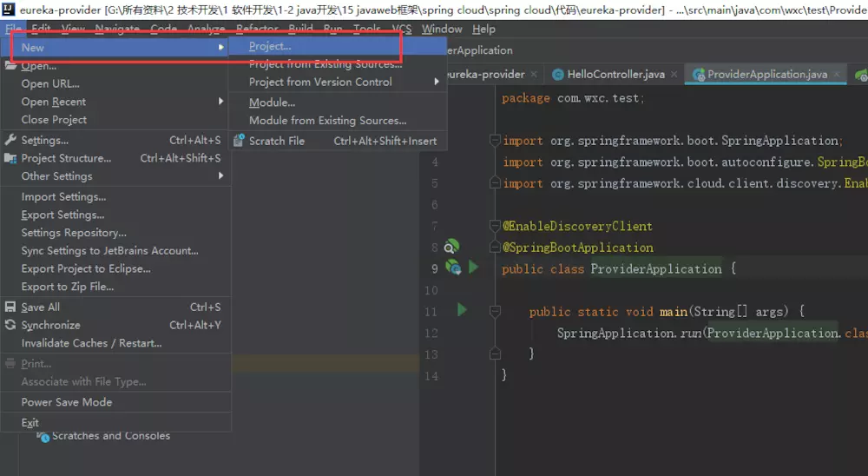Click the run arrow beside ProviderApplication class

click(x=473, y=267)
